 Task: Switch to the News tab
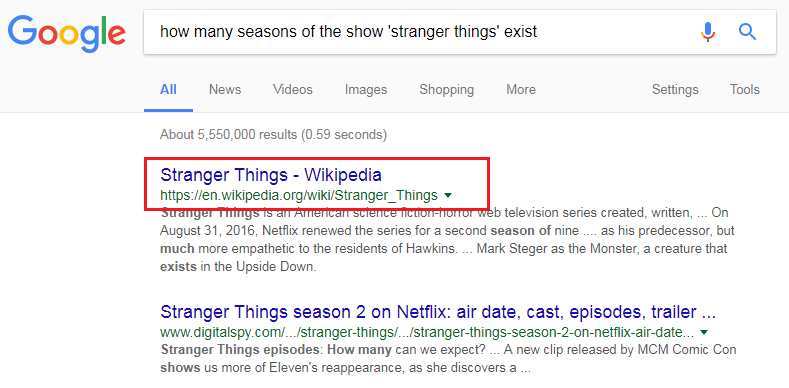[x=225, y=90]
